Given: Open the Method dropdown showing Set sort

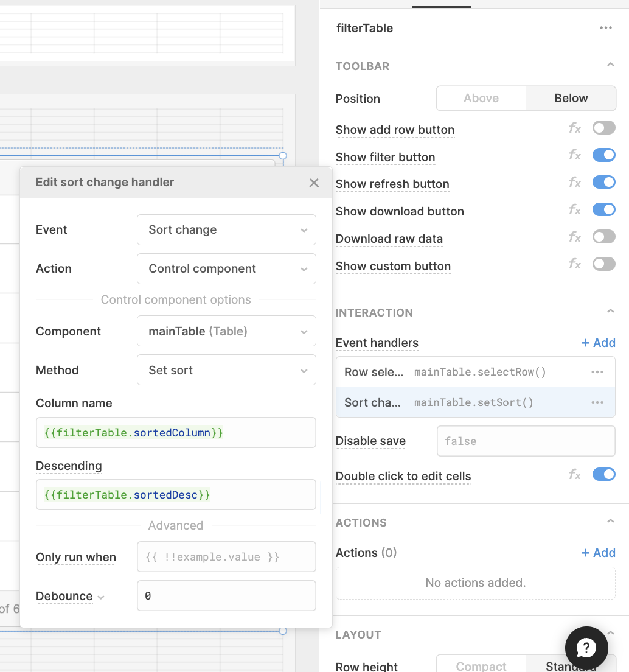Looking at the screenshot, I should (226, 369).
